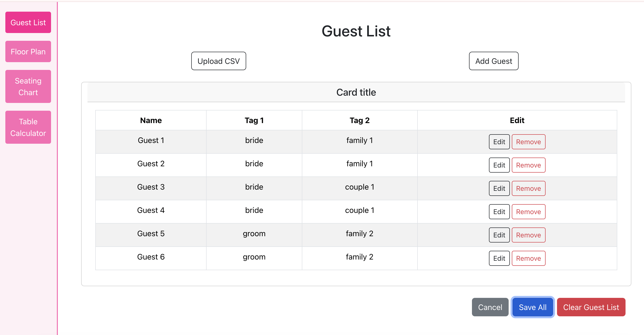Click the 'Card title' header text

click(x=356, y=92)
